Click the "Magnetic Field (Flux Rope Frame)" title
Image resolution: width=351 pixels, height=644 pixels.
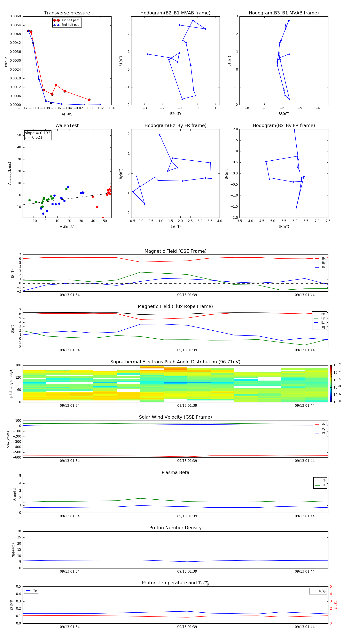[x=175, y=307]
